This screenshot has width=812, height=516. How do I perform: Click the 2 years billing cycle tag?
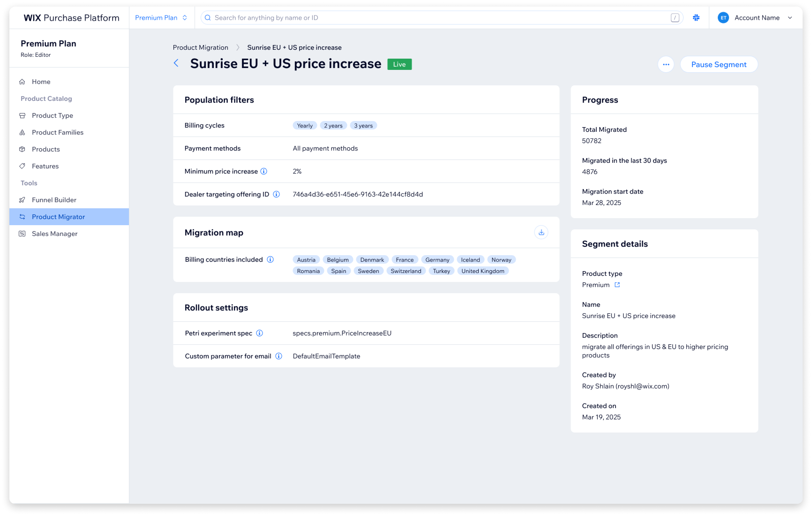[333, 125]
